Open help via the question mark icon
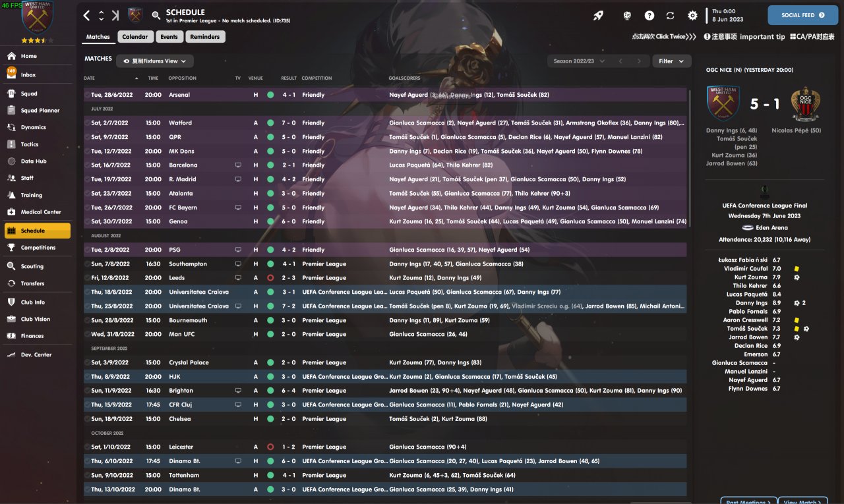 [x=649, y=15]
